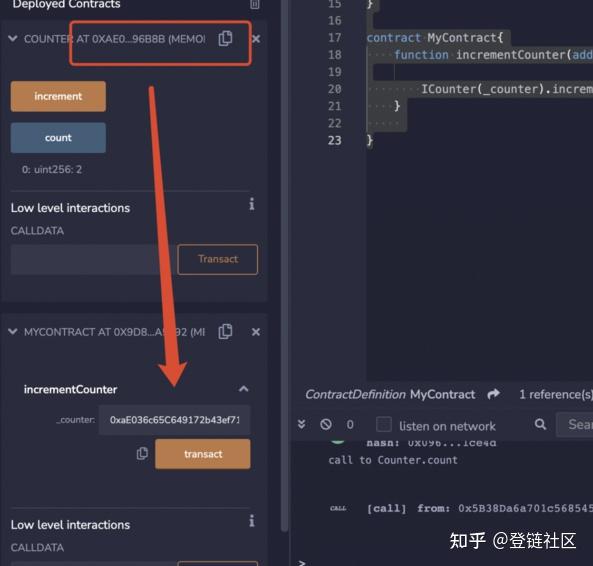
Task: Click the terminal search magnifier icon
Action: pyautogui.click(x=540, y=424)
